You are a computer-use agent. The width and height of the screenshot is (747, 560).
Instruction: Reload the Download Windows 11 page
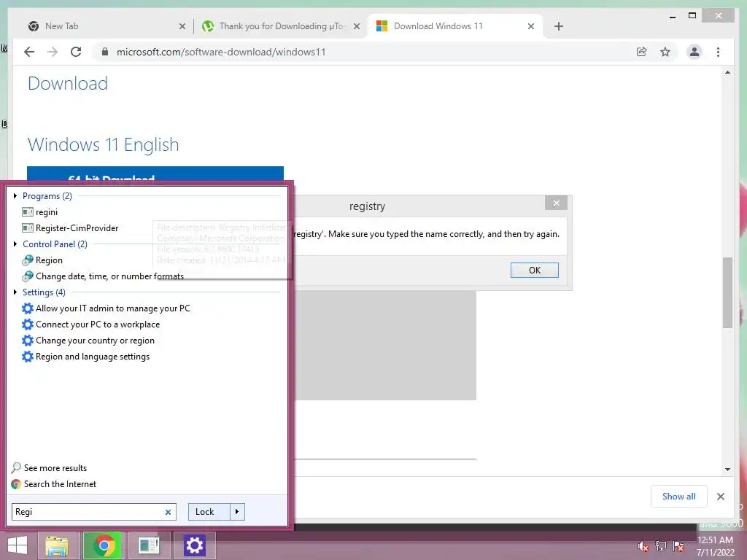click(x=76, y=52)
